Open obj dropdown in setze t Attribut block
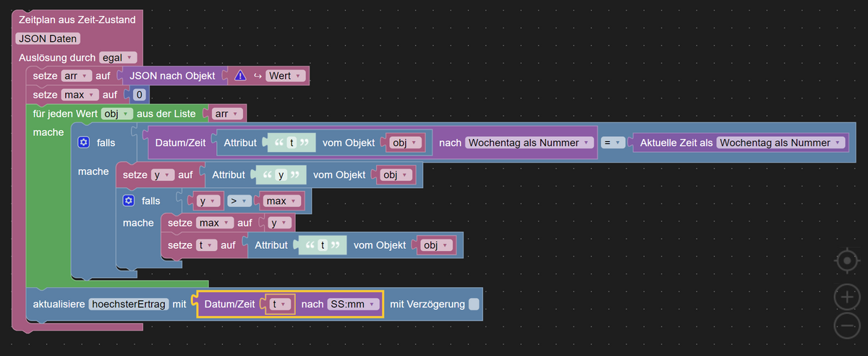 pyautogui.click(x=436, y=245)
